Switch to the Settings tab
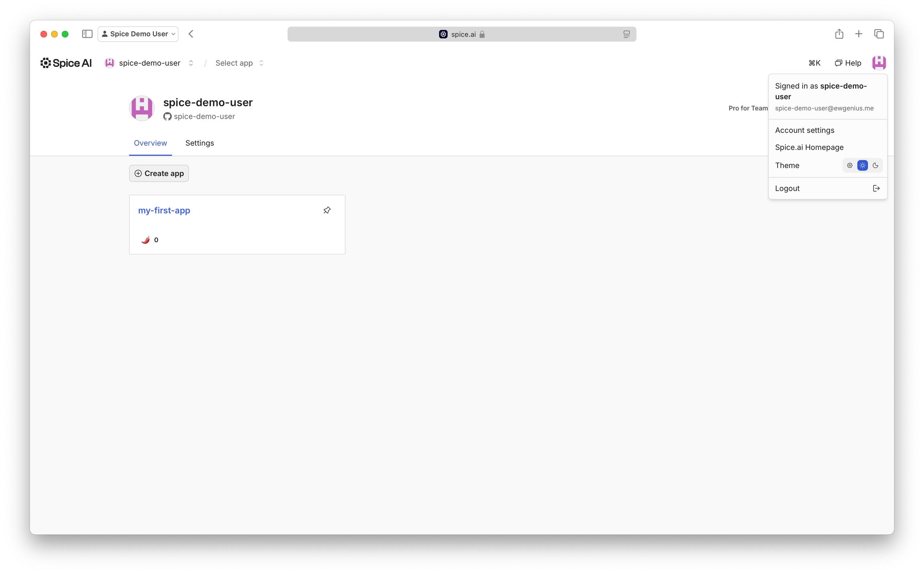The height and width of the screenshot is (574, 924). tap(199, 143)
